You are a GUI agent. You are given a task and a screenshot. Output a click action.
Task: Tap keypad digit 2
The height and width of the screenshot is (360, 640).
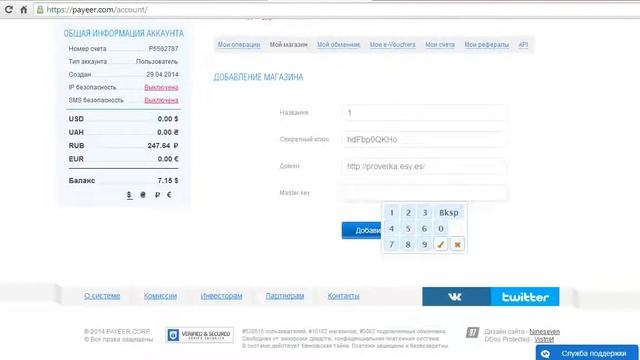click(408, 213)
